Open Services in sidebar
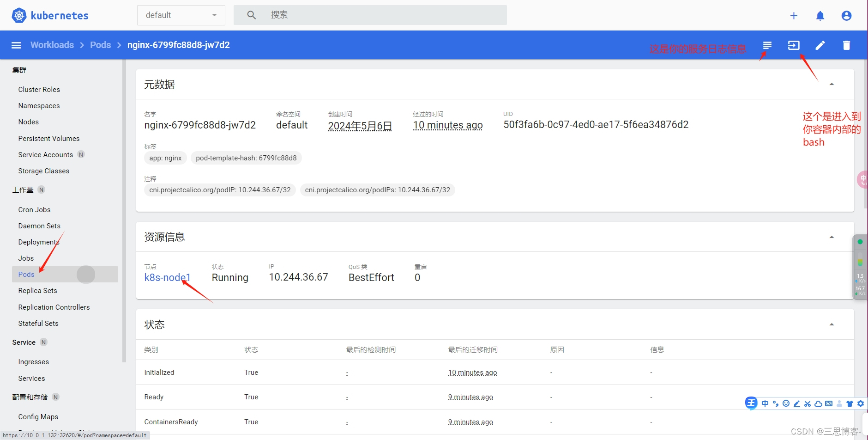This screenshot has height=440, width=868. (x=31, y=379)
